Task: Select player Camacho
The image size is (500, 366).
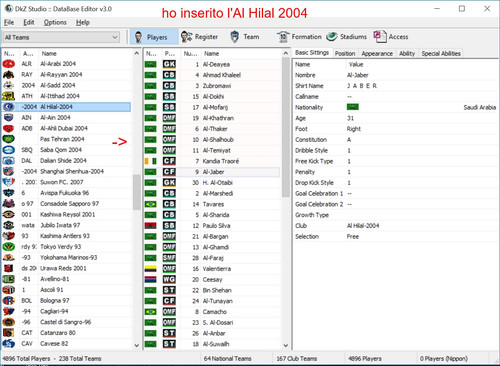Action: coord(212,312)
